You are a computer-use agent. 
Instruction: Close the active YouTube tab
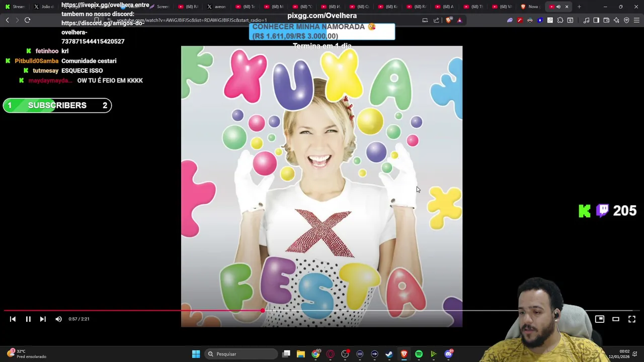tap(567, 7)
